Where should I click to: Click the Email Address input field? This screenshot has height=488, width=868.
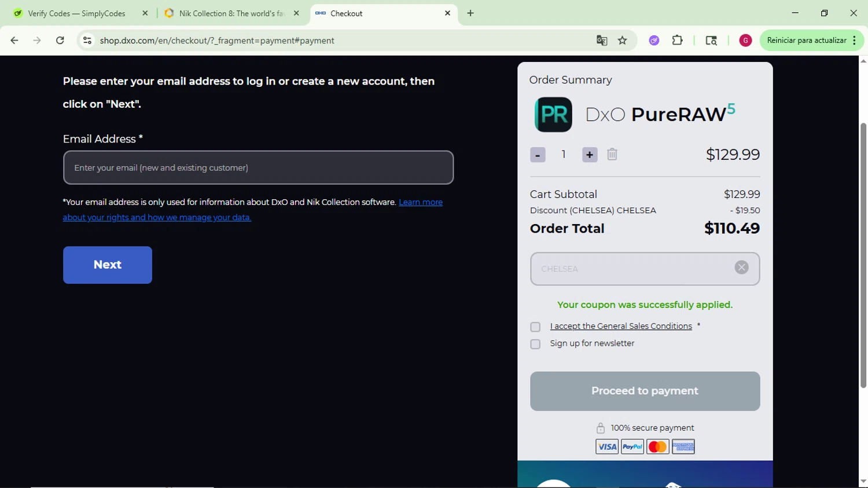258,168
